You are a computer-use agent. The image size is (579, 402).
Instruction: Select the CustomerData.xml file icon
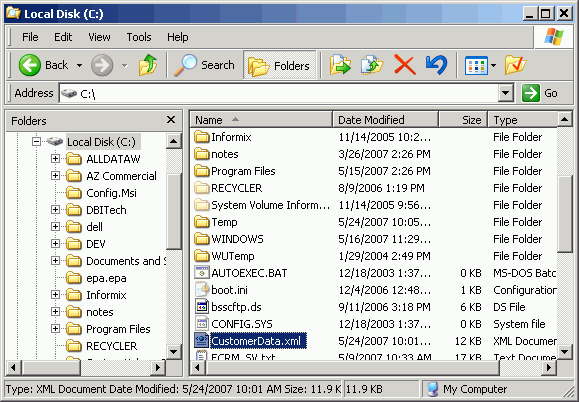(202, 341)
